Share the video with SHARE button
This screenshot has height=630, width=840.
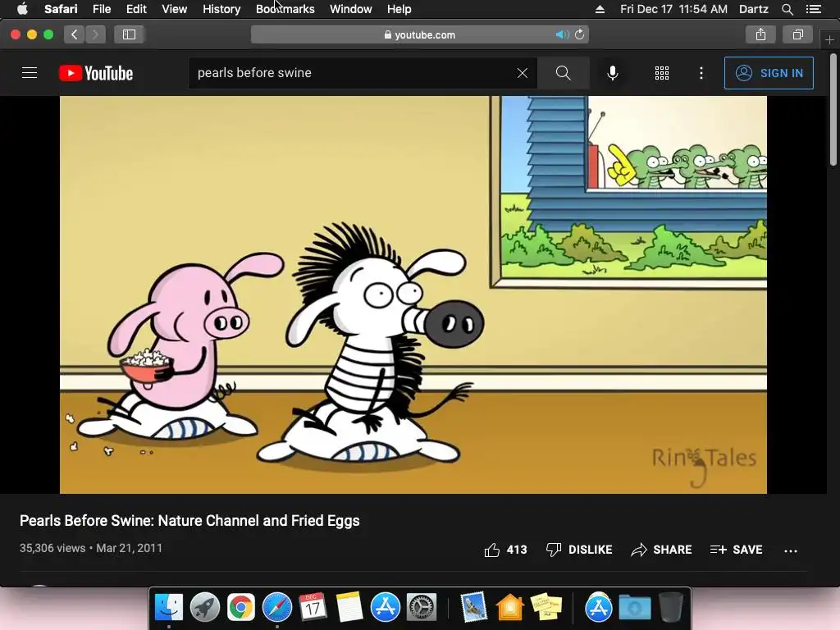tap(661, 550)
